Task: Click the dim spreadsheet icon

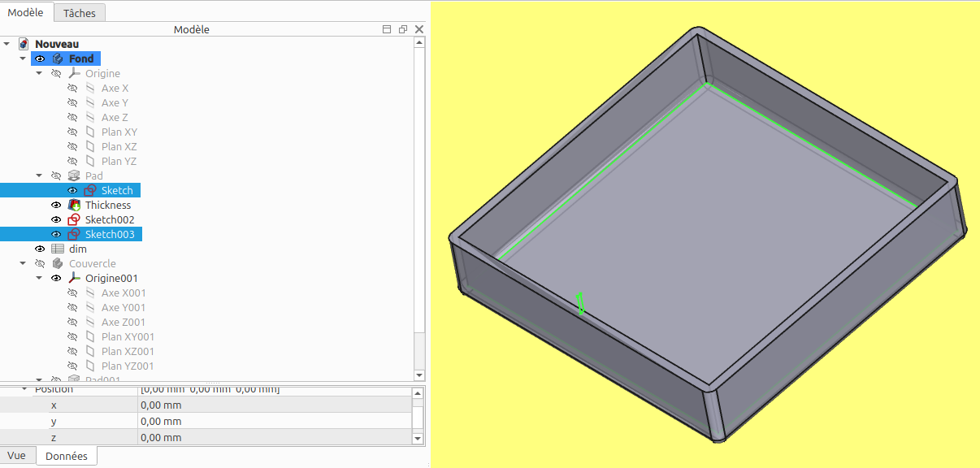Action: pyautogui.click(x=58, y=249)
